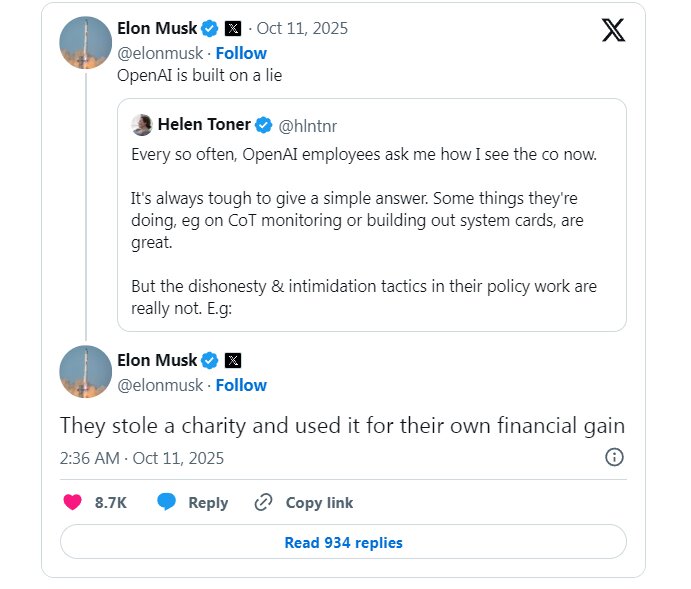Open Helen Toner's small avatar
Viewport: 691px width, 589px height.
click(142, 125)
